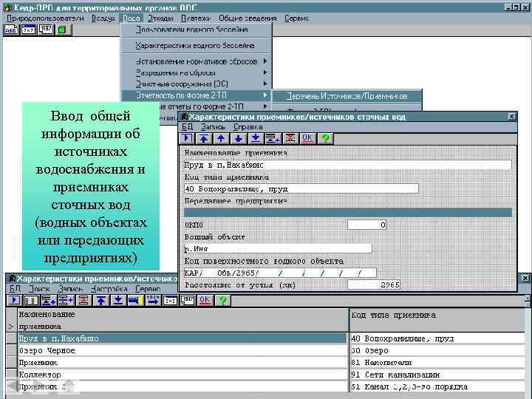Viewport: 532px width, 399px height.
Task: Add a new record in dialog toolbar
Action: (x=273, y=138)
